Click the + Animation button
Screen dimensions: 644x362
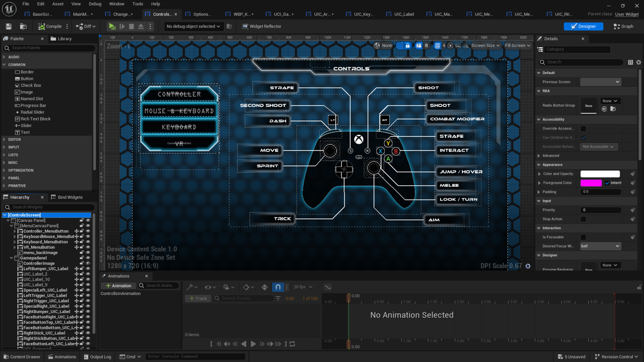118,286
